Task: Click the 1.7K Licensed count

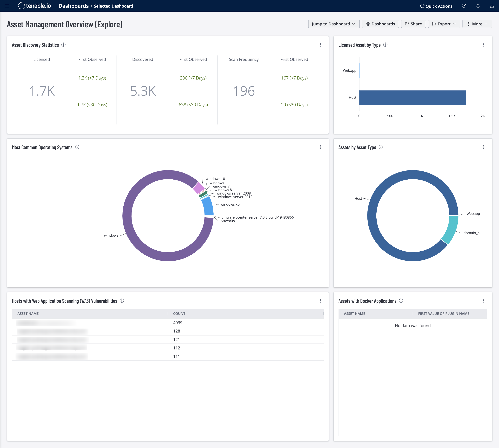Action: point(42,91)
